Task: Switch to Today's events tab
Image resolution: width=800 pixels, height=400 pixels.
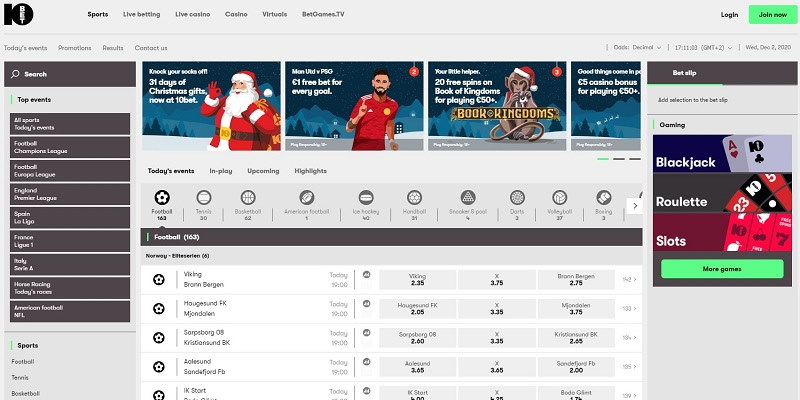Action: [x=171, y=171]
